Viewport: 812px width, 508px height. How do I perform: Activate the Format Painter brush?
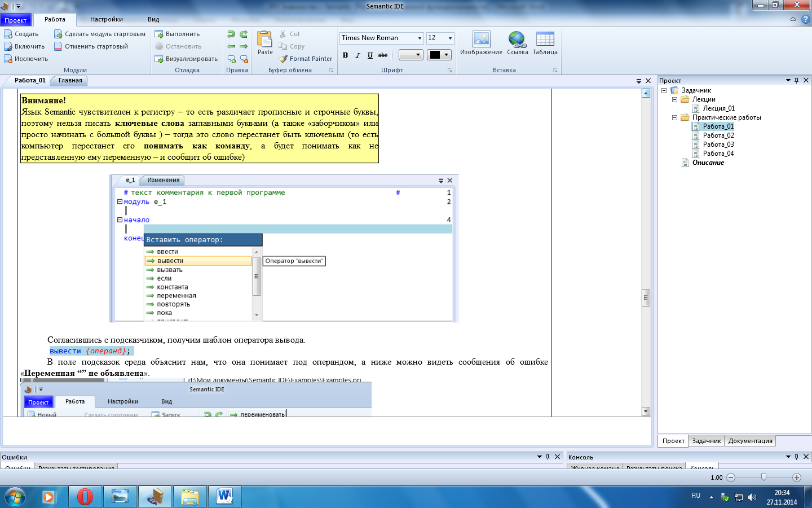[x=305, y=59]
